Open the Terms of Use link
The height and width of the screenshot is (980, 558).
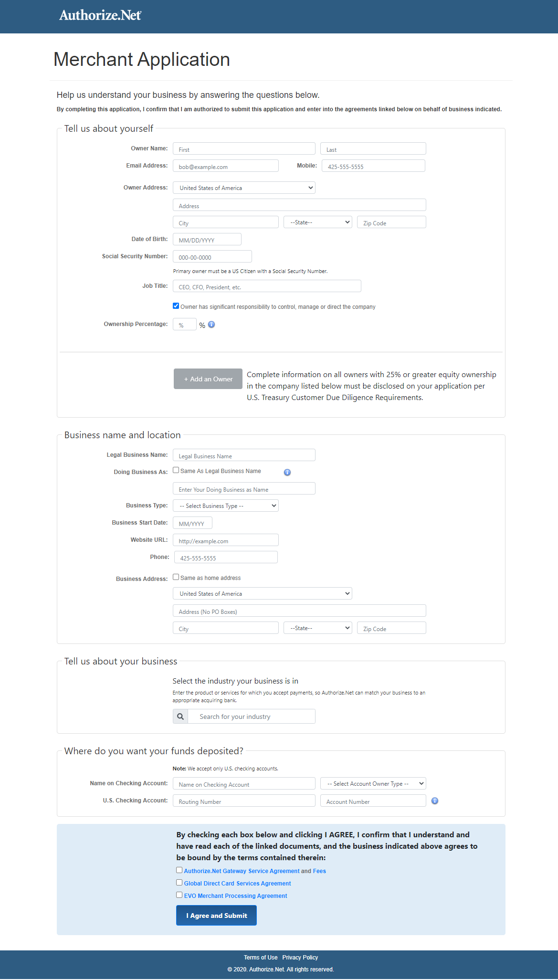pyautogui.click(x=261, y=957)
